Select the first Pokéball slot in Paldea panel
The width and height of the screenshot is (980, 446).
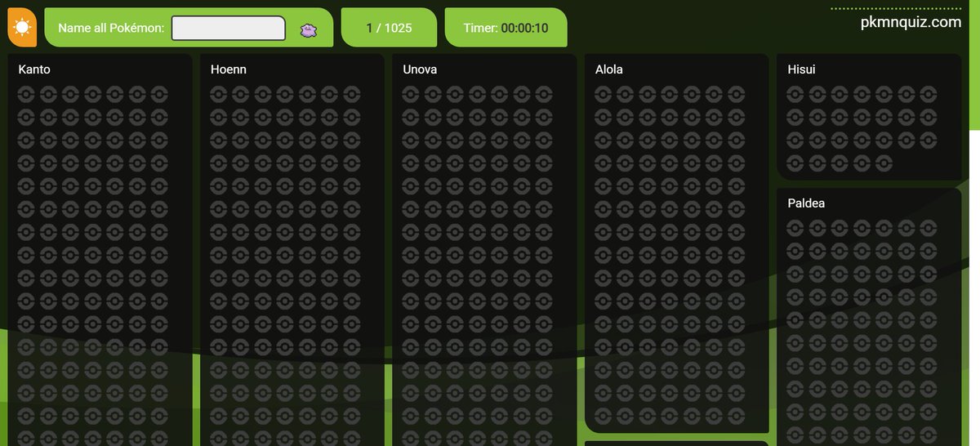795,227
